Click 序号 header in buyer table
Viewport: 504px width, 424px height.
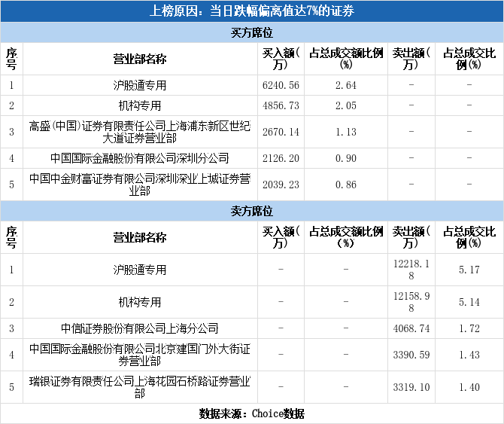[11, 59]
